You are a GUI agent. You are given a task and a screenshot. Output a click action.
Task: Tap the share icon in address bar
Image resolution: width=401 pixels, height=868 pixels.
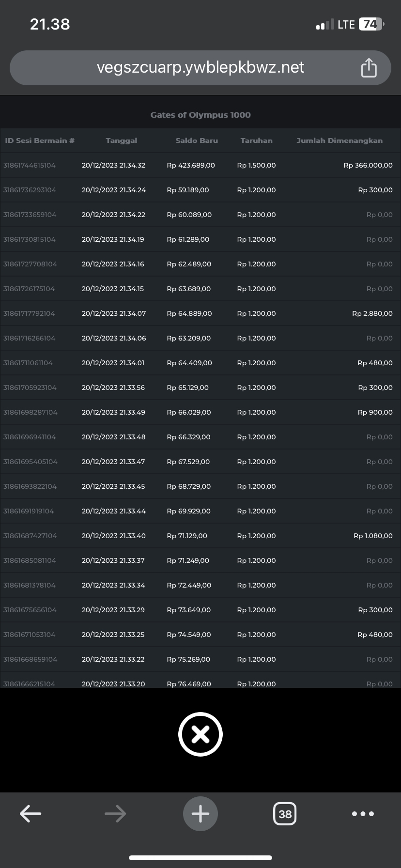pyautogui.click(x=369, y=68)
